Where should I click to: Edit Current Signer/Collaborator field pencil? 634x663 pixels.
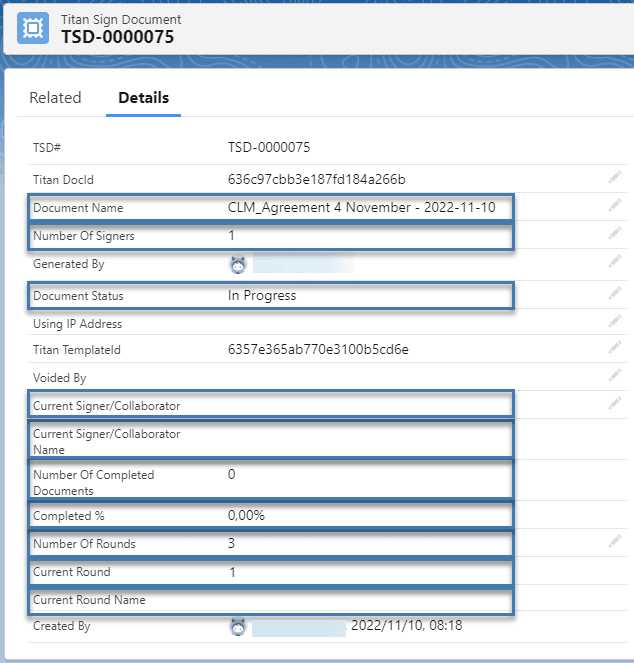pyautogui.click(x=615, y=403)
